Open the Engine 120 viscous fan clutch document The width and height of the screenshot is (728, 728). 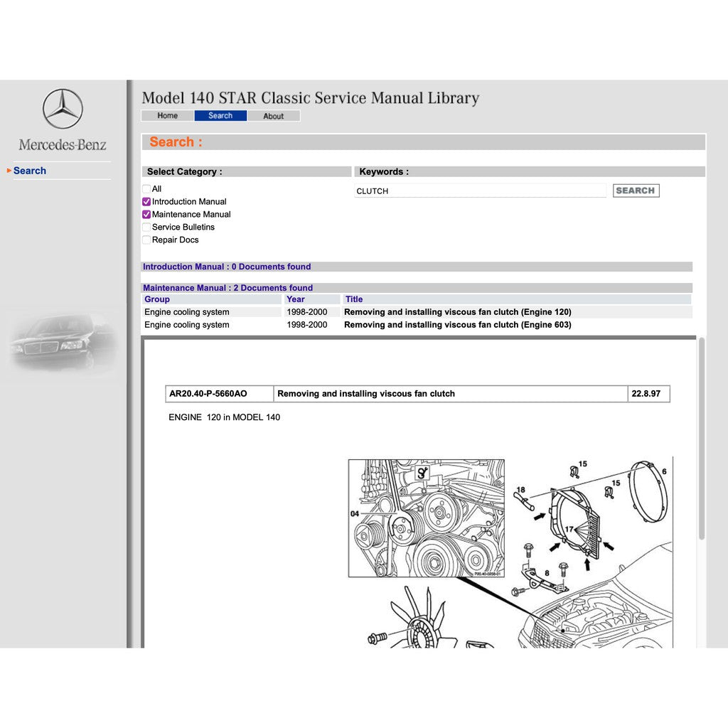[x=457, y=311]
